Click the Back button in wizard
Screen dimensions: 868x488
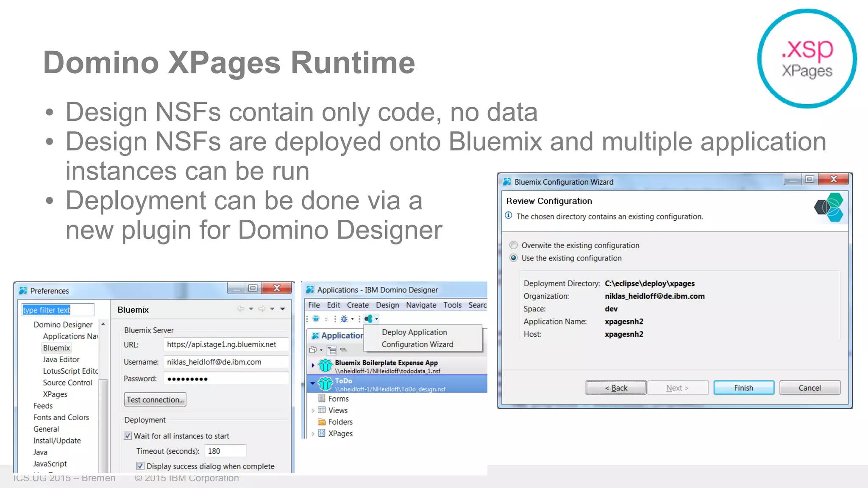pos(616,388)
